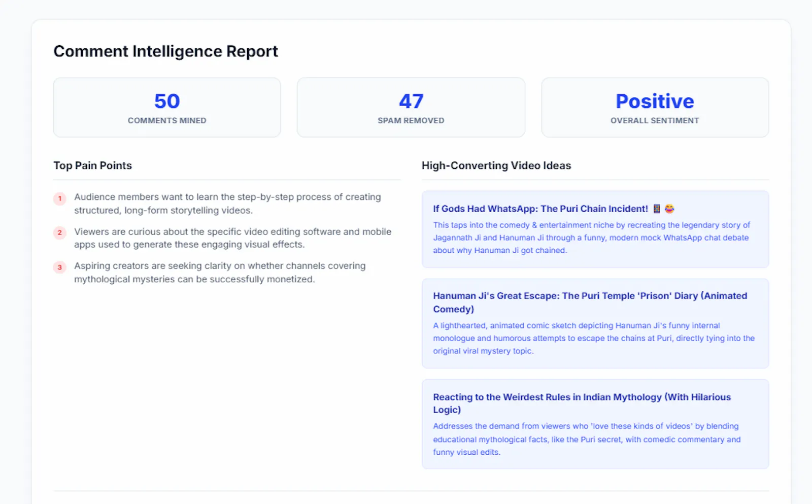
Task: Click description about comedic commentary and visual edits
Action: (x=587, y=439)
